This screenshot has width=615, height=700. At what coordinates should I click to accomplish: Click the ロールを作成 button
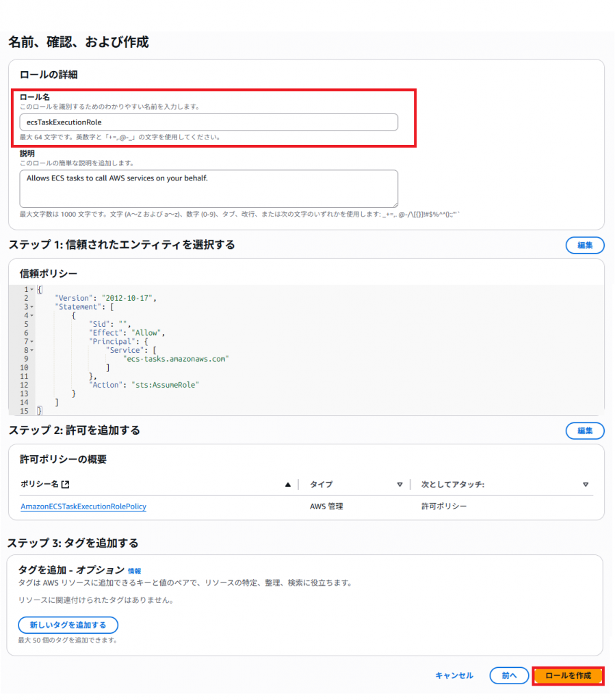pyautogui.click(x=568, y=675)
